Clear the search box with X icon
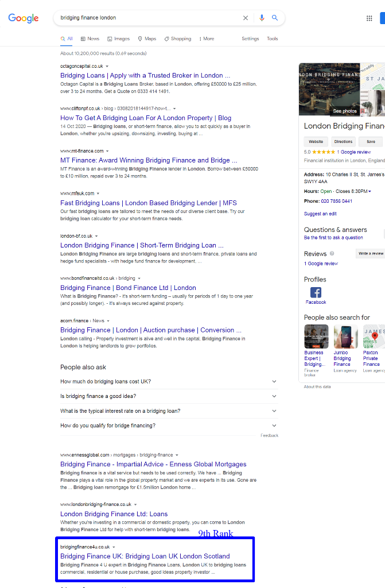Screen dimensions: 385x588 pos(246,18)
